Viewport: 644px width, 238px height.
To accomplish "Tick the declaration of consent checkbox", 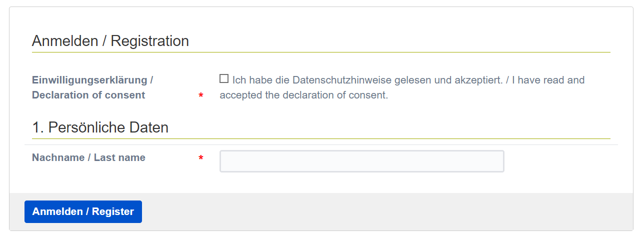I will [224, 79].
